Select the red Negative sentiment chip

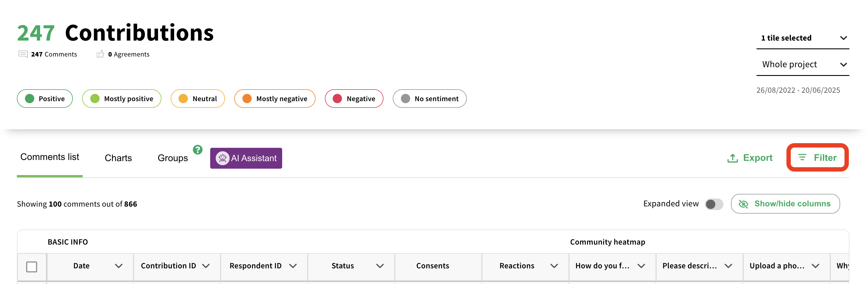[x=354, y=99]
